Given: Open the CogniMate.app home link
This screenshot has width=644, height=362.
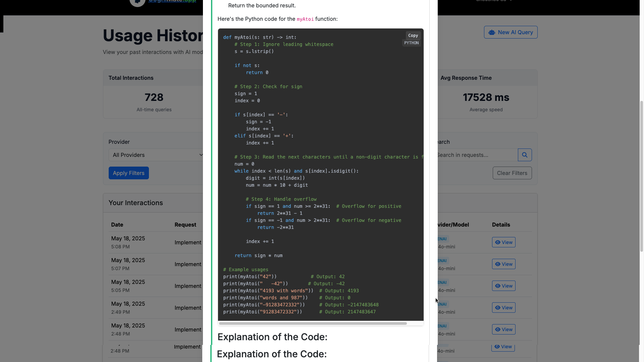Looking at the screenshot, I should click(x=172, y=1).
